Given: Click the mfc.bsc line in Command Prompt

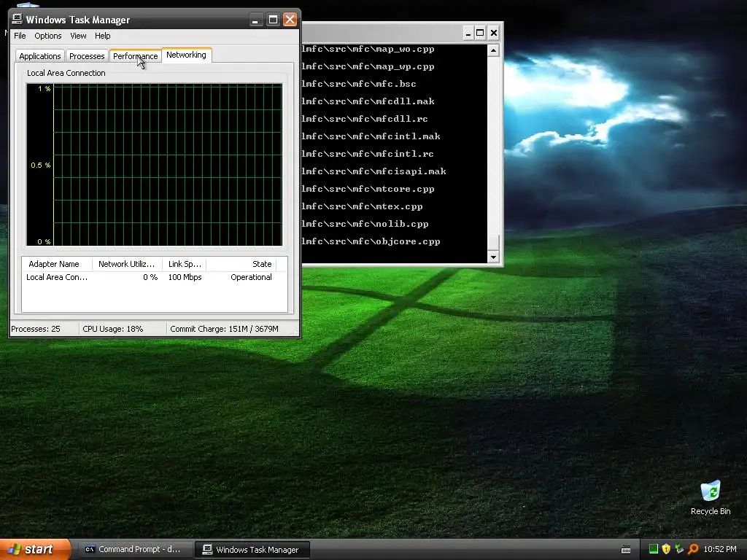Looking at the screenshot, I should pyautogui.click(x=359, y=84).
